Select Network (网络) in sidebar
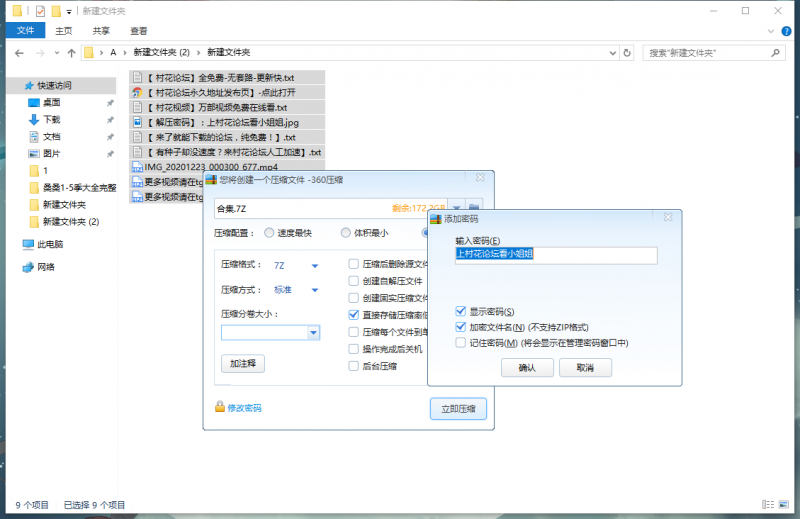The image size is (800, 519). tap(45, 267)
